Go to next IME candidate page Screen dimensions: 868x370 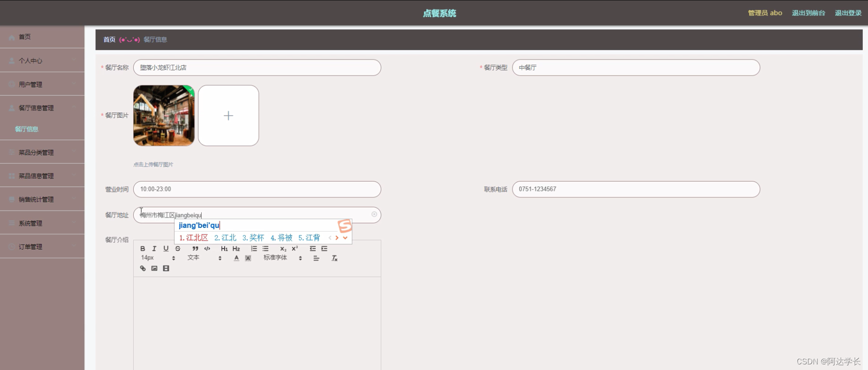point(337,238)
